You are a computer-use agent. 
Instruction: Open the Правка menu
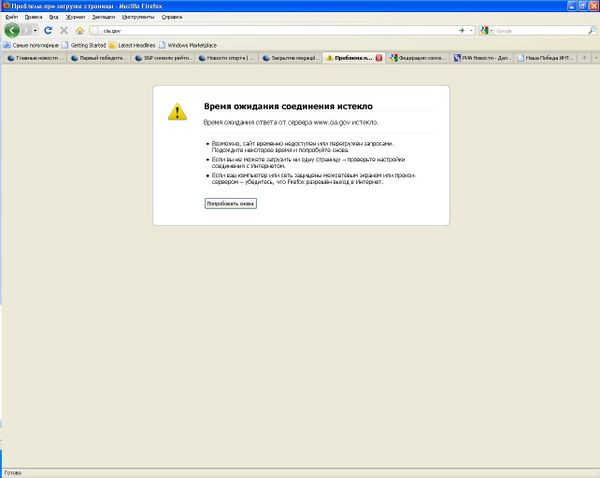coord(33,17)
